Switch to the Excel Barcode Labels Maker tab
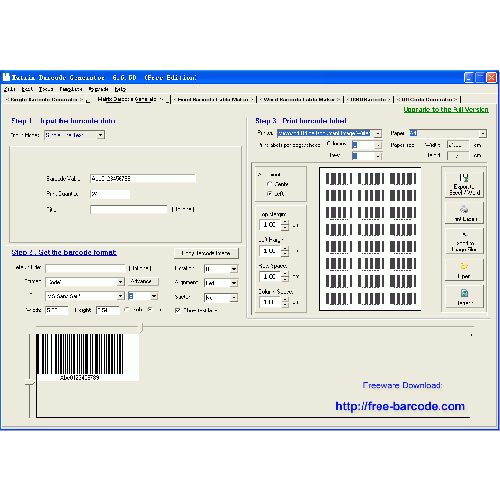 pos(214,99)
